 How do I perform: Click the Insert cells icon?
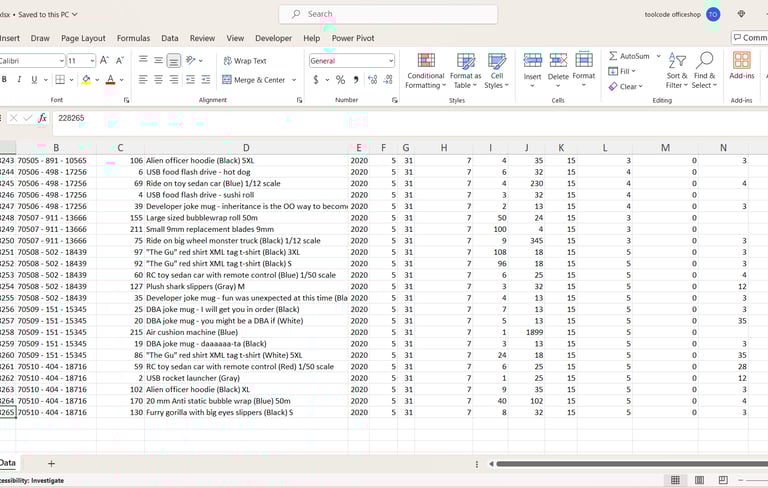coord(532,61)
